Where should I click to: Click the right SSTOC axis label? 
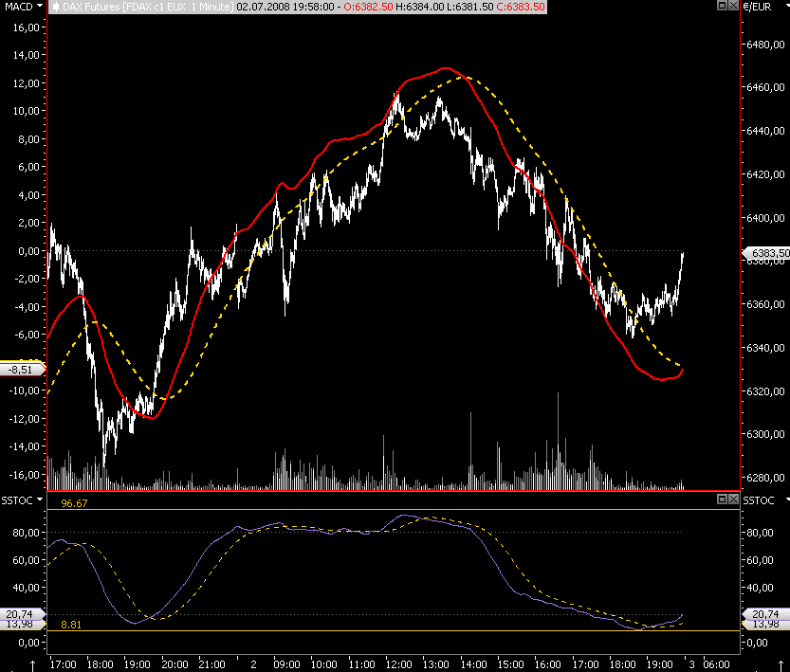759,500
